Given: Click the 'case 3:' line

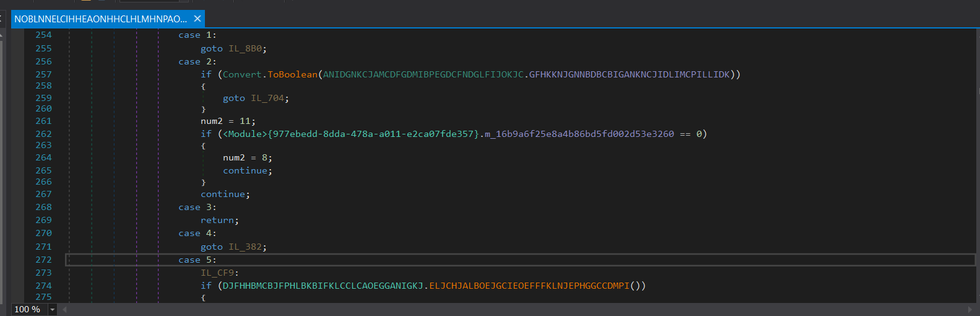Looking at the screenshot, I should click(197, 208).
